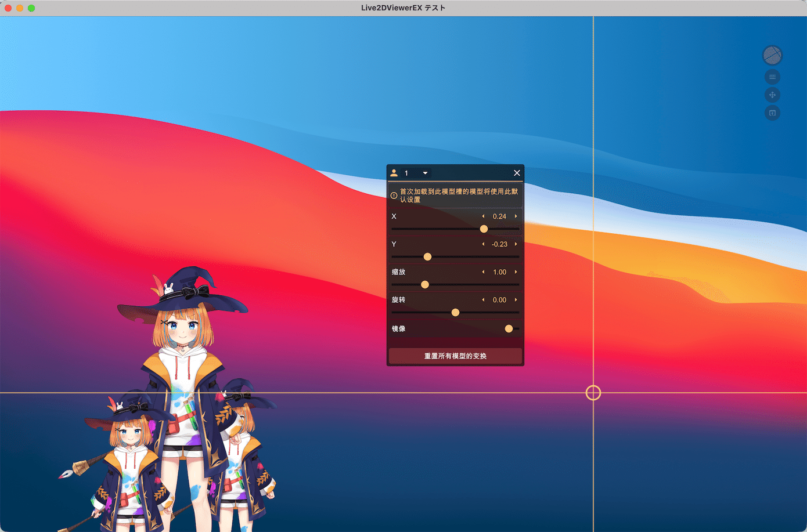Click the person icon in panel header
807x532 pixels.
394,173
